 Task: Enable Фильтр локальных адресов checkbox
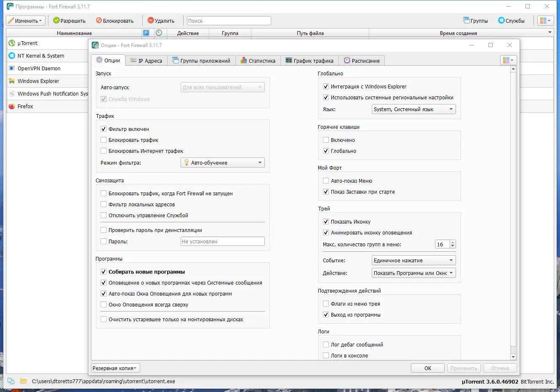104,204
